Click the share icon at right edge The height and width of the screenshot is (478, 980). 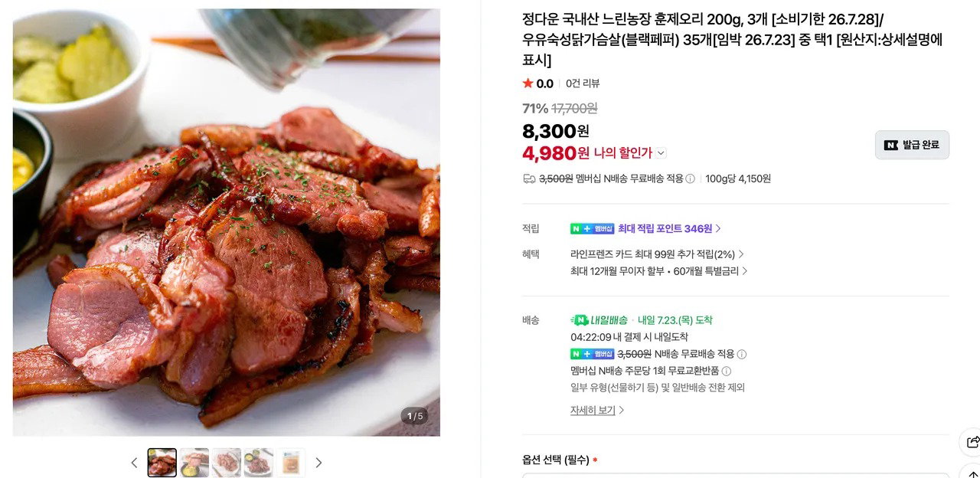[x=973, y=442]
